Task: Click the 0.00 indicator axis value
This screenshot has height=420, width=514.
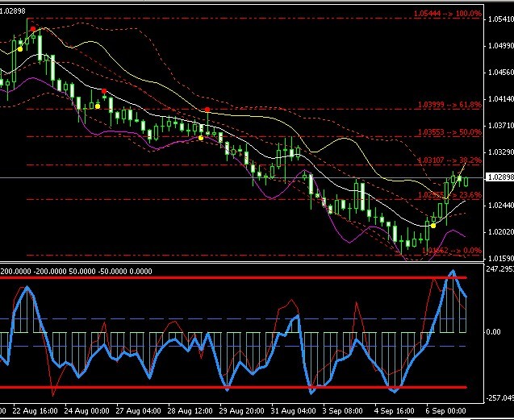Action: coord(493,332)
